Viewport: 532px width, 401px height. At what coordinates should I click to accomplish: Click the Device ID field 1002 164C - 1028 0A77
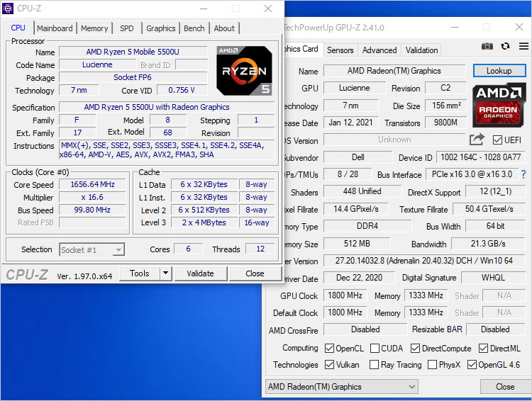click(x=480, y=157)
